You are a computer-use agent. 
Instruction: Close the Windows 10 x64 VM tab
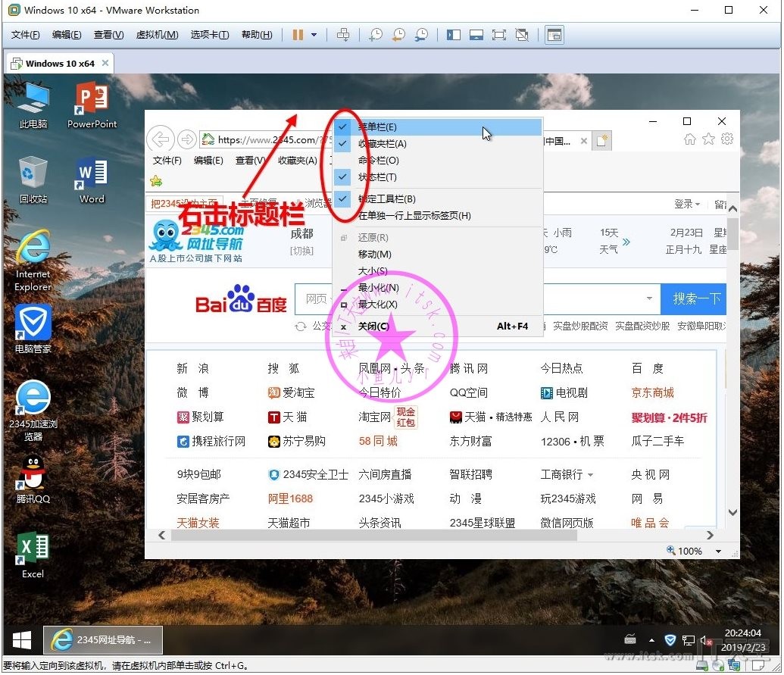(x=105, y=63)
